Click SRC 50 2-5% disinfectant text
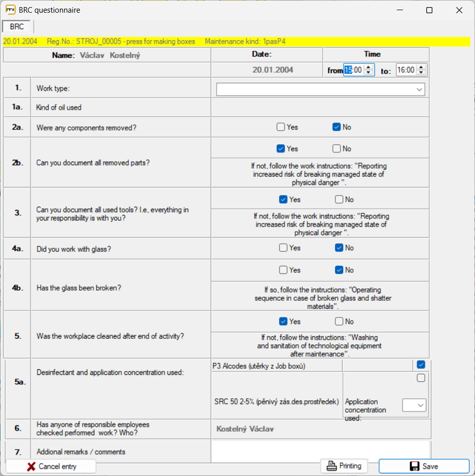 click(277, 402)
